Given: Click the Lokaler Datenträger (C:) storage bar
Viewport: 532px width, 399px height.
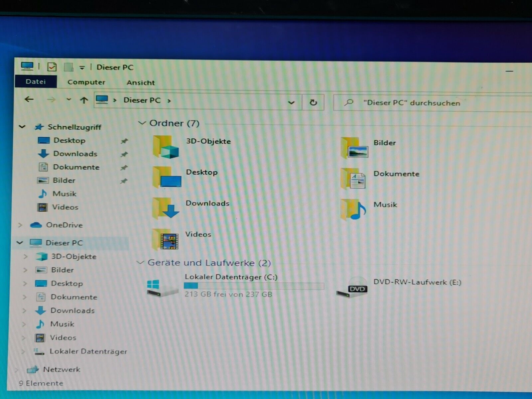Looking at the screenshot, I should tap(254, 286).
